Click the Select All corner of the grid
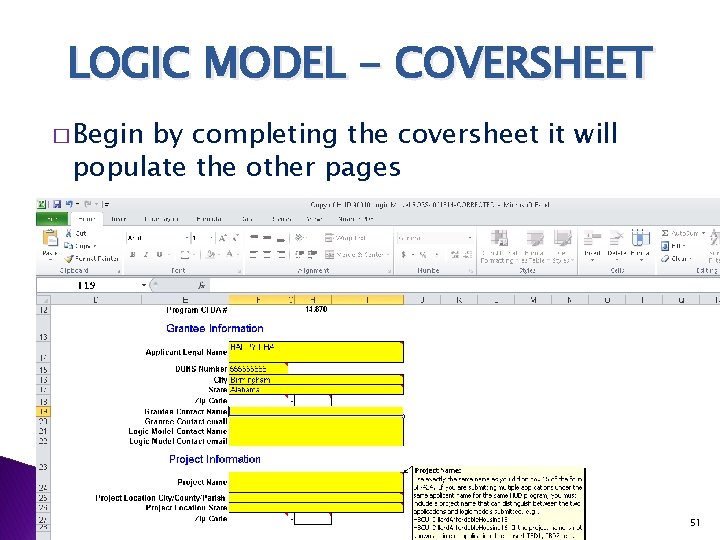 tap(43, 300)
